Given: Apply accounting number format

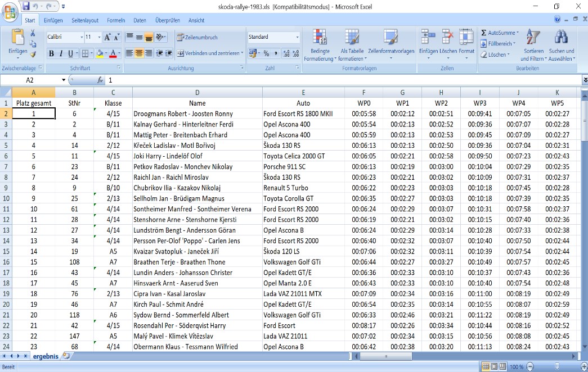Looking at the screenshot, I should 253,53.
